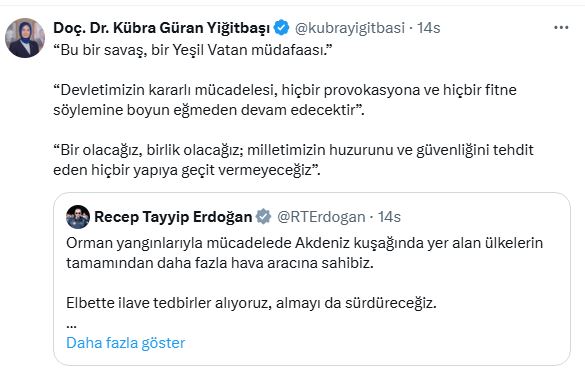Open Doç. Dr. Kübra Güran Yiğitbaşı profile name
Screen dimensions: 585x373
coord(162,28)
